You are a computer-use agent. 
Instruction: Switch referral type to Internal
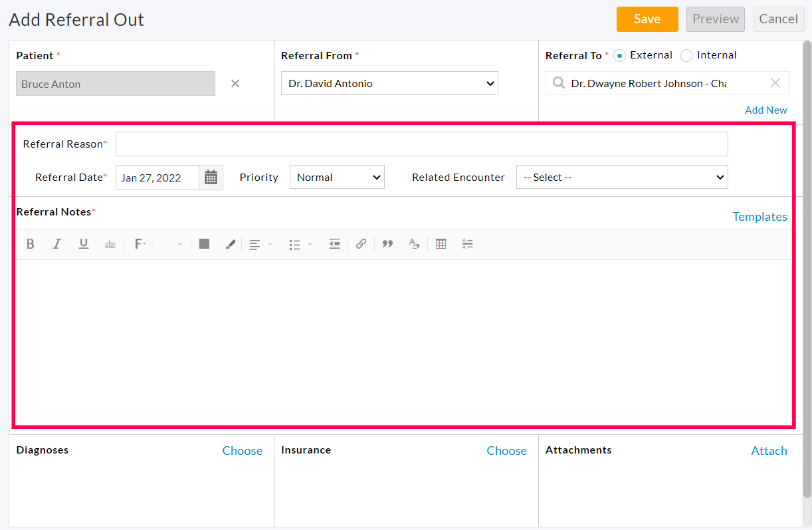tap(686, 55)
